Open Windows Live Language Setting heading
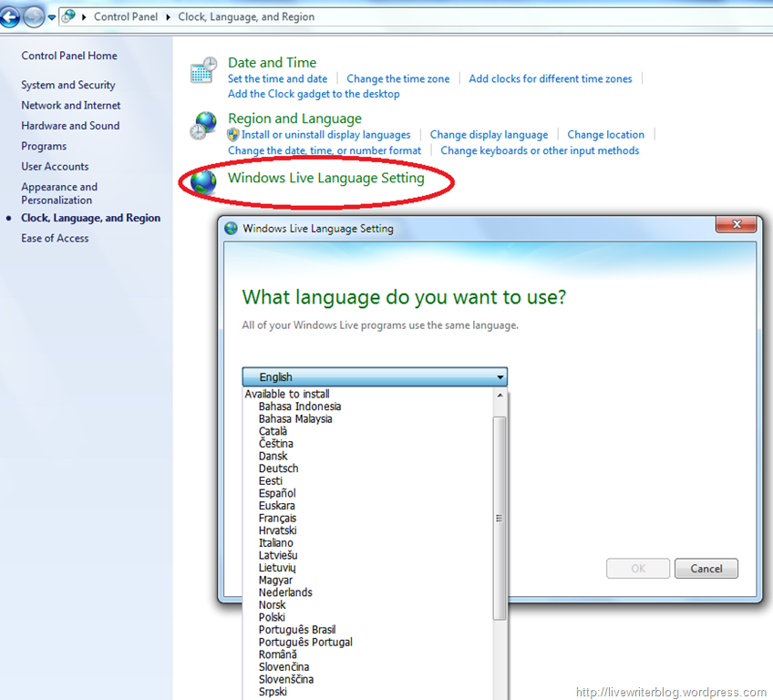The image size is (773, 700). [x=325, y=178]
